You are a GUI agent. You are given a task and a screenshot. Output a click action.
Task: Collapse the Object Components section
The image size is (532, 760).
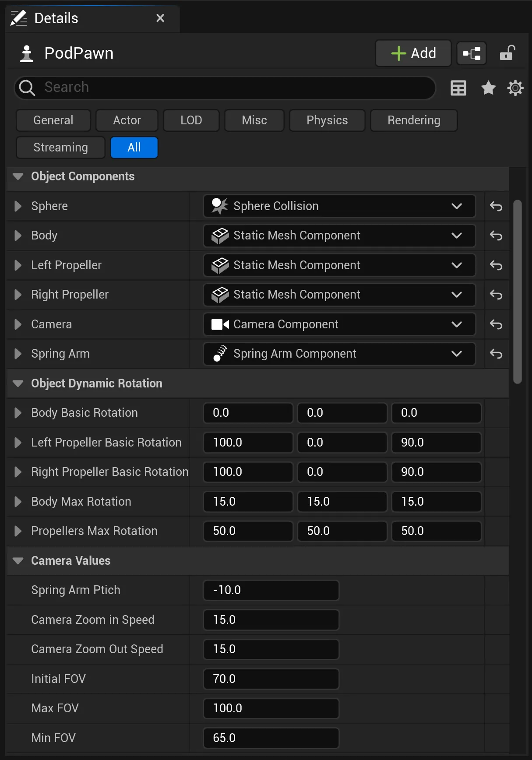(18, 176)
